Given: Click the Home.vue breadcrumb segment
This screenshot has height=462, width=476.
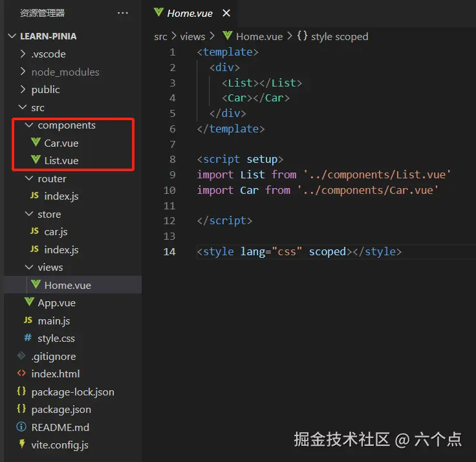Looking at the screenshot, I should coord(259,37).
